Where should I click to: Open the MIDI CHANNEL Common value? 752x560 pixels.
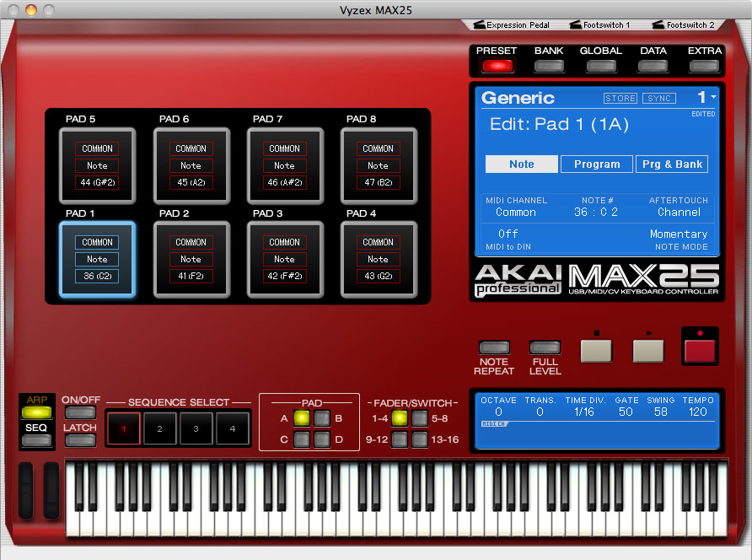pos(516,213)
